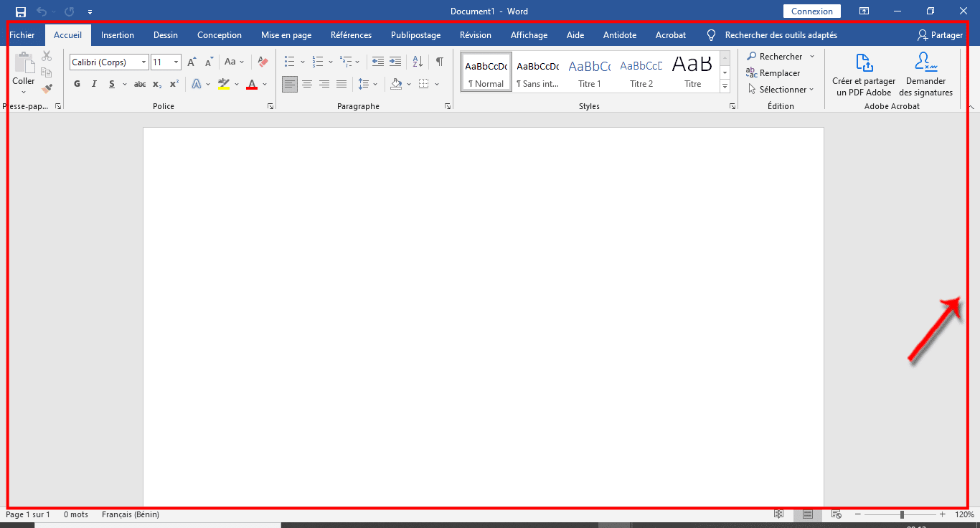Align text left
This screenshot has height=528, width=980.
pyautogui.click(x=290, y=84)
